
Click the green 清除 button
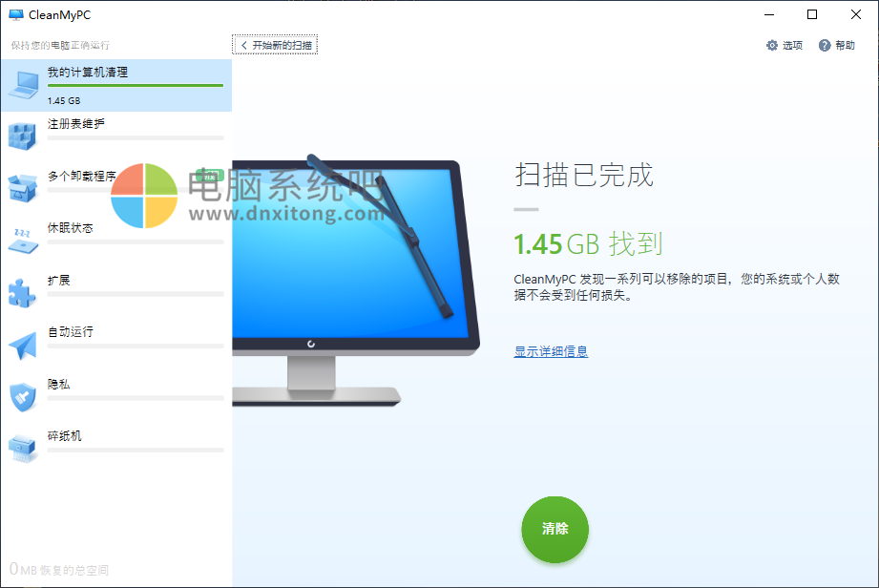click(x=555, y=529)
